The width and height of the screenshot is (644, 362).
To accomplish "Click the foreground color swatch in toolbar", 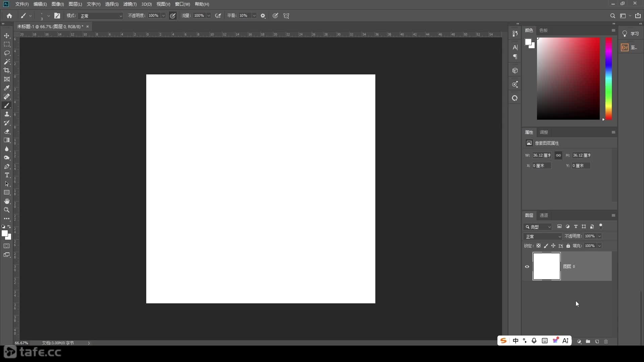I will [x=5, y=233].
